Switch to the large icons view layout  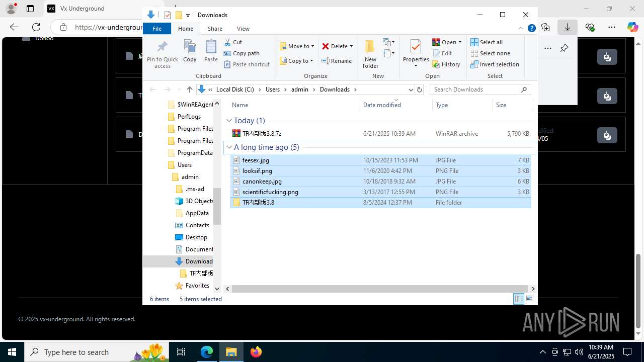pos(530,299)
